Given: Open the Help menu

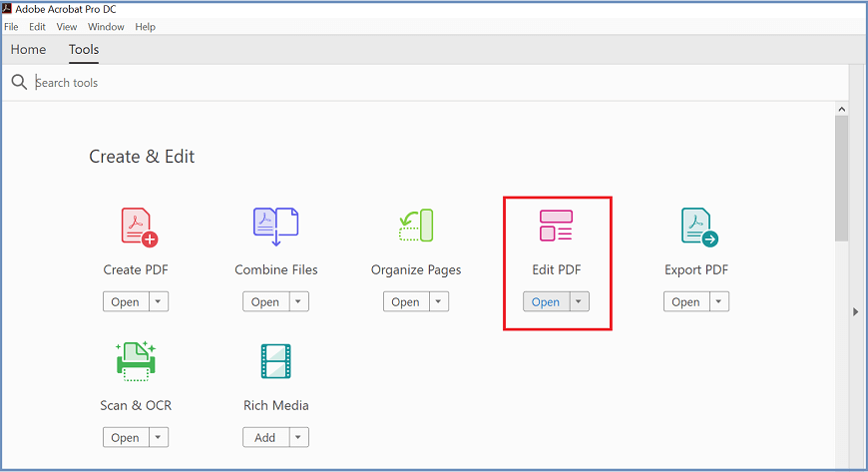Looking at the screenshot, I should click(x=145, y=27).
